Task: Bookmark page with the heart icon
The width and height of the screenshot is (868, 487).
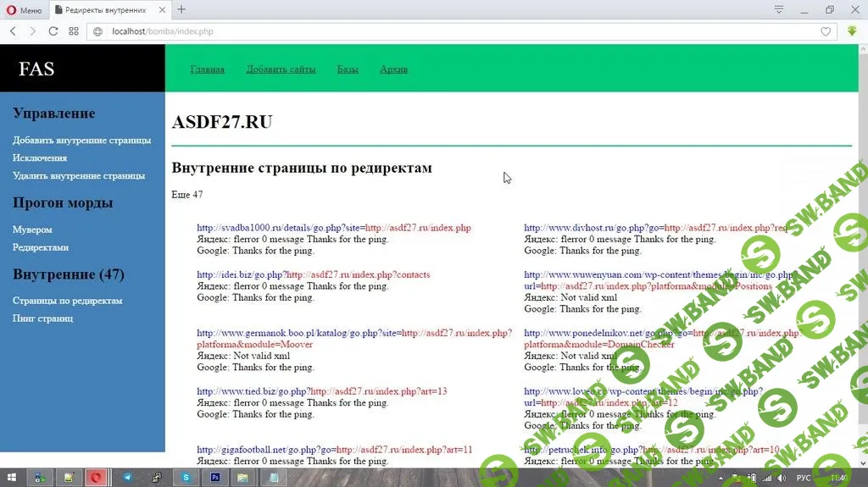Action: tap(826, 31)
